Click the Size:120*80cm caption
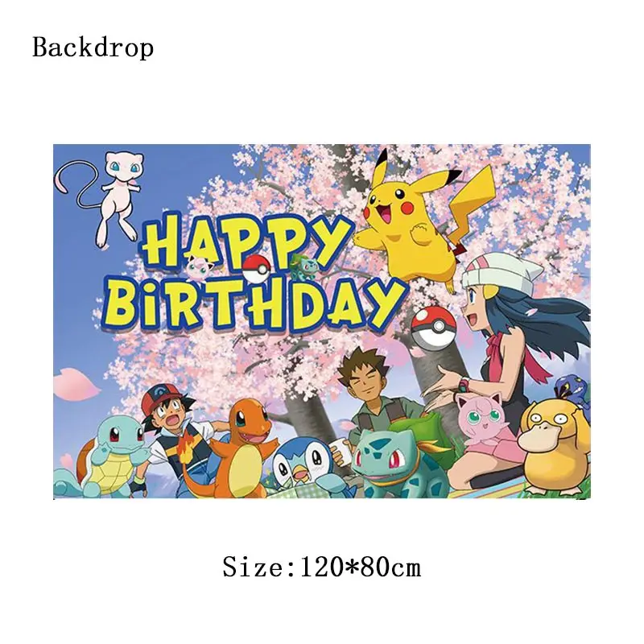 coord(321,568)
